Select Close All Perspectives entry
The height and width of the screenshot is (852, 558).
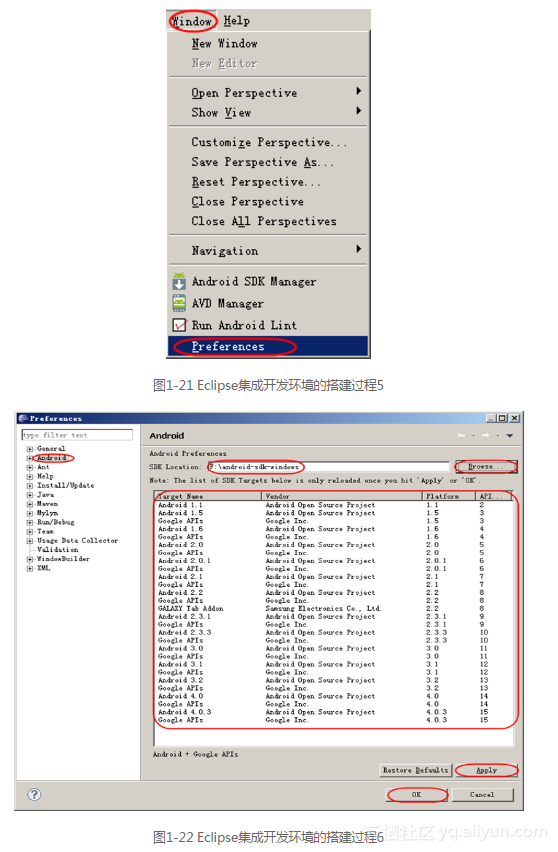click(x=264, y=221)
